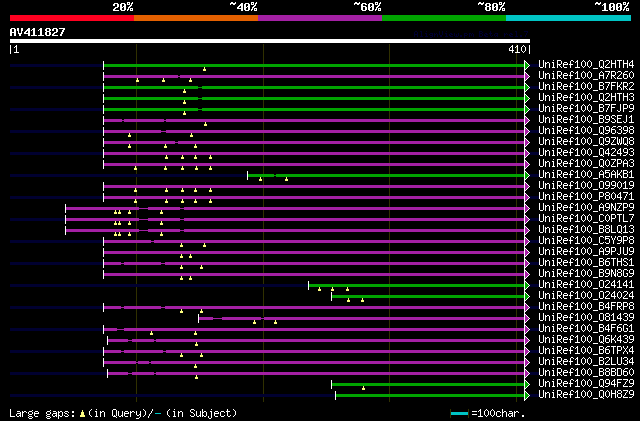This screenshot has width=640, height=421.
Task: Select the UniRef100_B4F6G1 label
Action: click(x=586, y=329)
